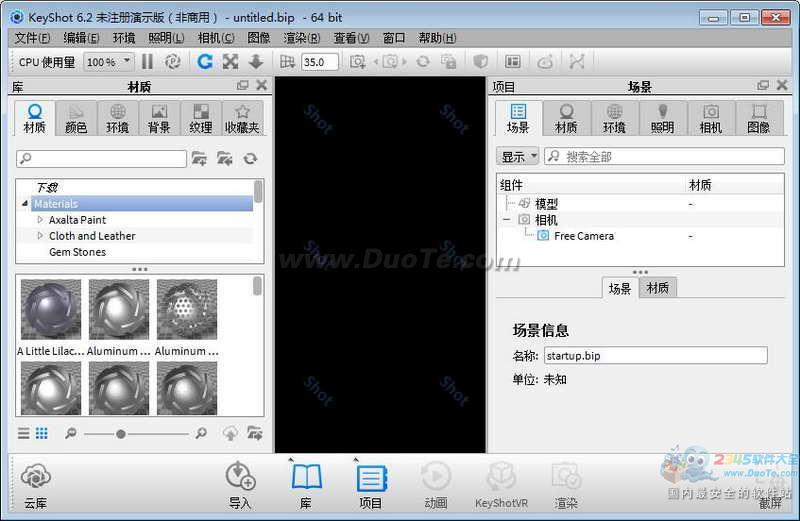Screen dimensions: 800x521
Task: Import folder into the library
Action: (x=224, y=159)
